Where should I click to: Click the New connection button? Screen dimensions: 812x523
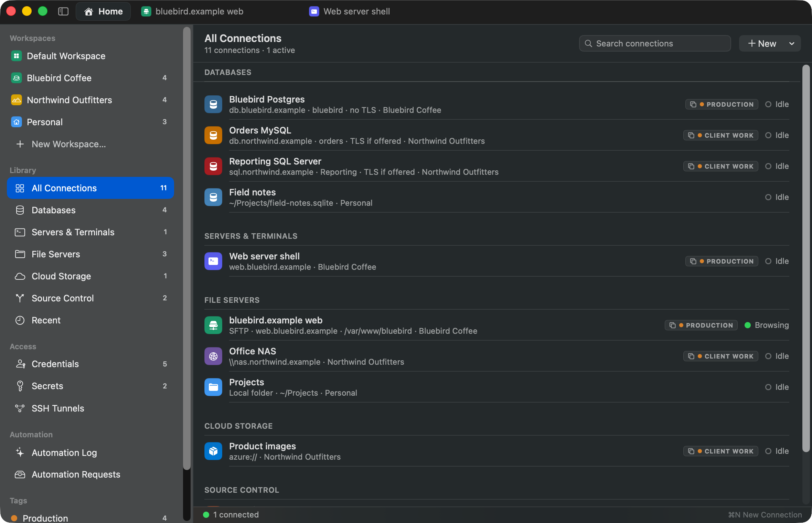coord(762,43)
